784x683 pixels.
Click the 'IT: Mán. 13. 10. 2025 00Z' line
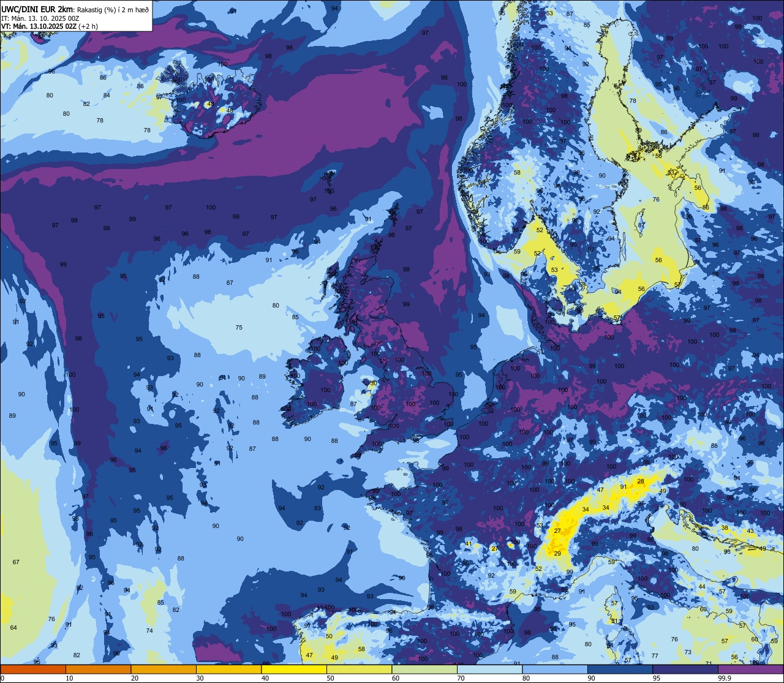[40, 18]
